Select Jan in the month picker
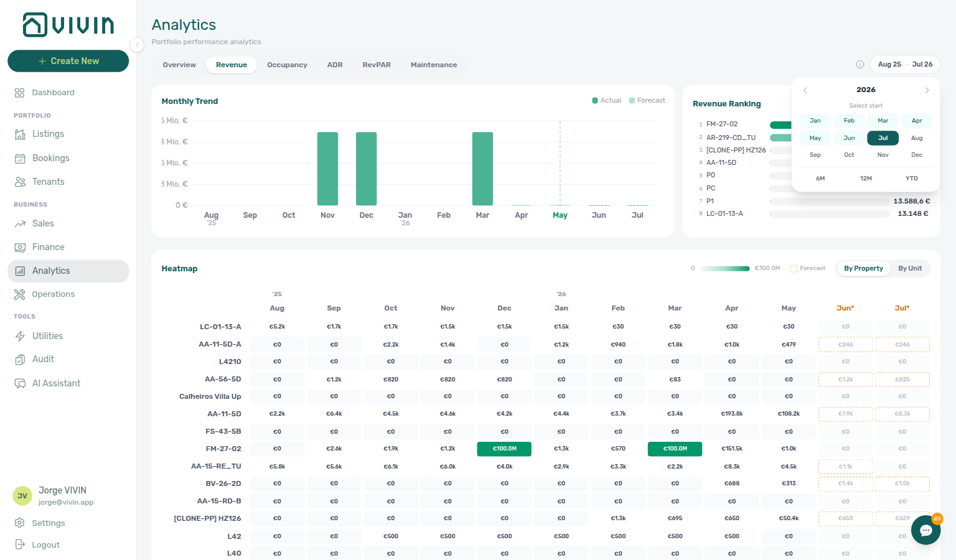Image resolution: width=956 pixels, height=560 pixels. pos(815,121)
